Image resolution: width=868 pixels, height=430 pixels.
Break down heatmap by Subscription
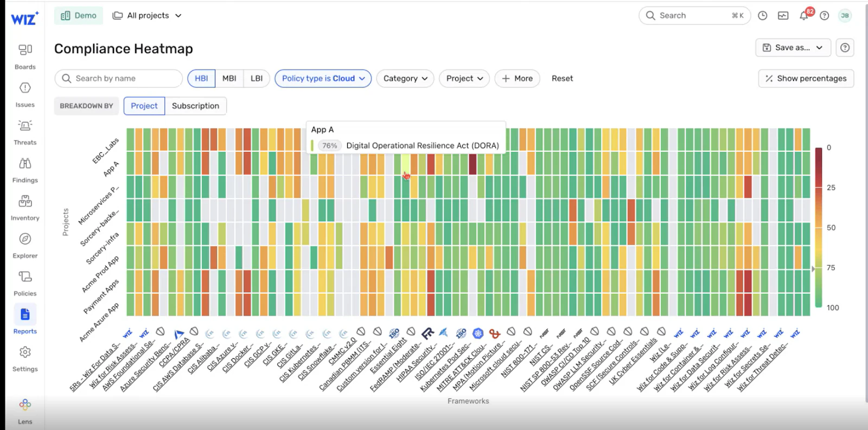196,106
